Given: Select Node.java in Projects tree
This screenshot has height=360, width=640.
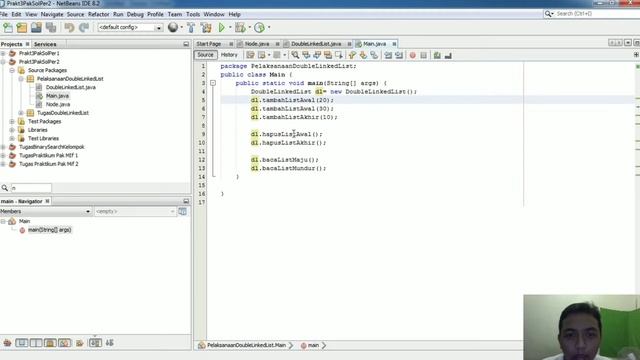Looking at the screenshot, I should coord(58,104).
